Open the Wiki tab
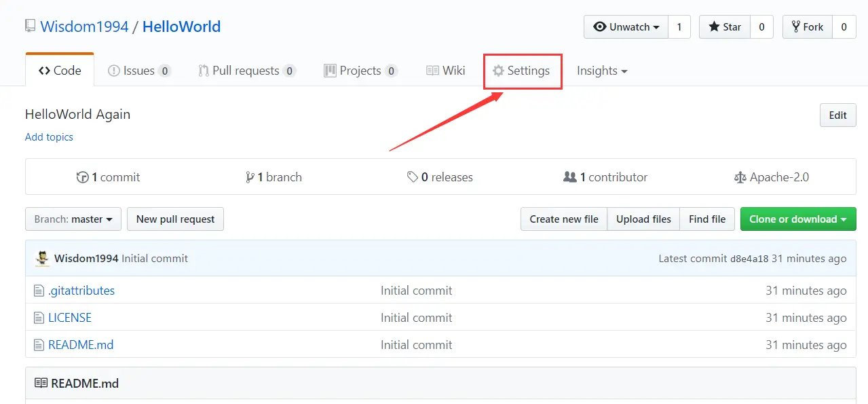 tap(445, 71)
